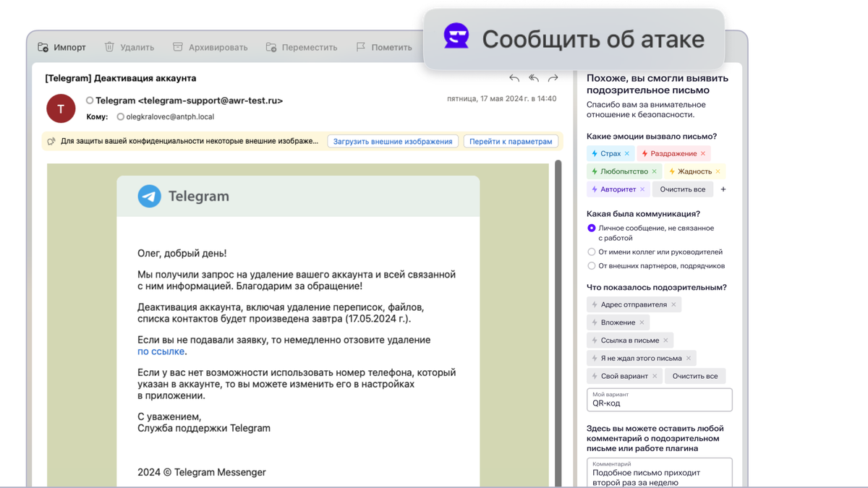Viewport: 868px width, 488px height.
Task: Click Очистить все under emotions
Action: tap(683, 189)
